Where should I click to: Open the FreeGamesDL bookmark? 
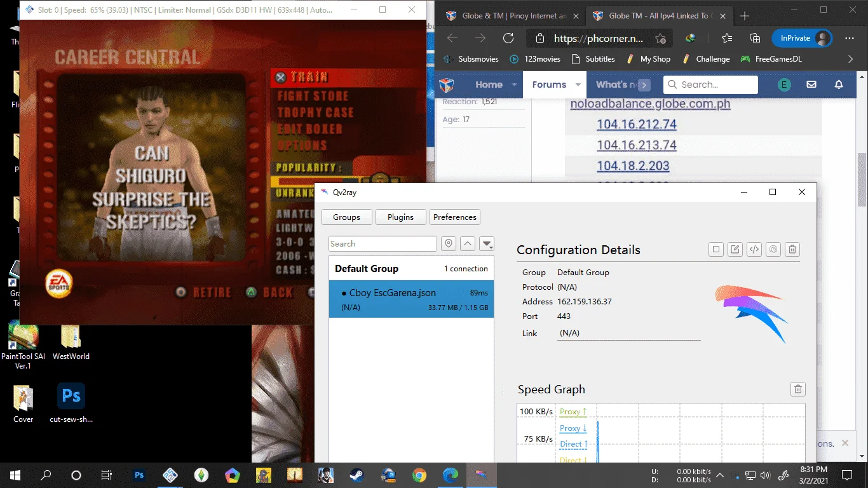[771, 59]
